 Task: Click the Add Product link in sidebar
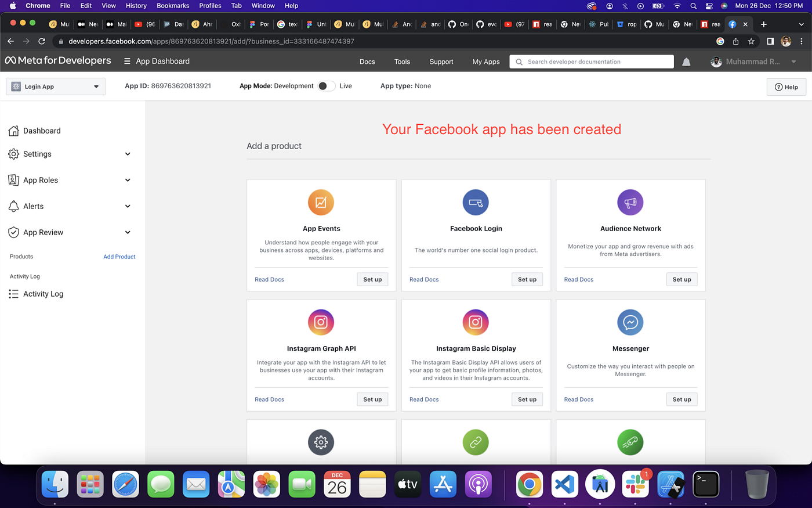[119, 257]
